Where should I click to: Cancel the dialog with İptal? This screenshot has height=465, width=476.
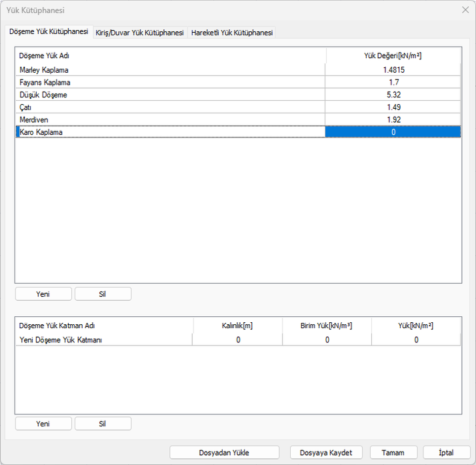coord(446,452)
